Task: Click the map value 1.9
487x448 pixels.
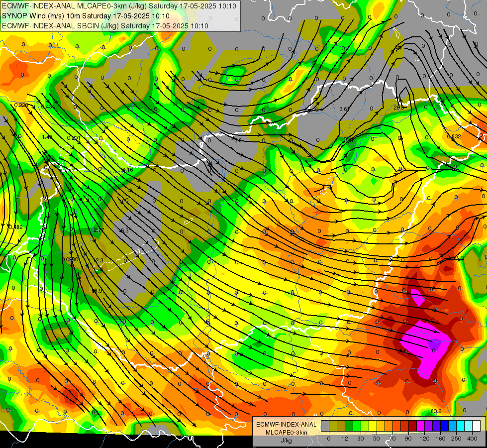Action: (460, 258)
